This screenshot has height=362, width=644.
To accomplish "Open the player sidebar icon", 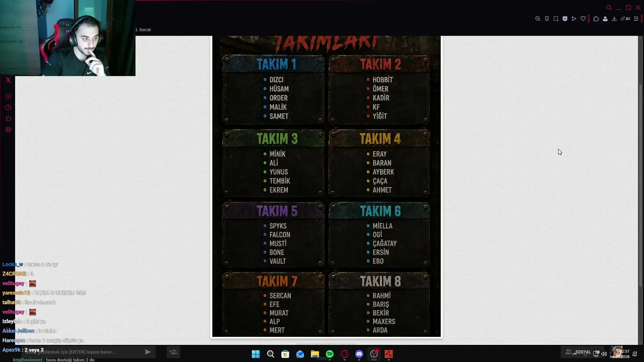I will pos(8,97).
